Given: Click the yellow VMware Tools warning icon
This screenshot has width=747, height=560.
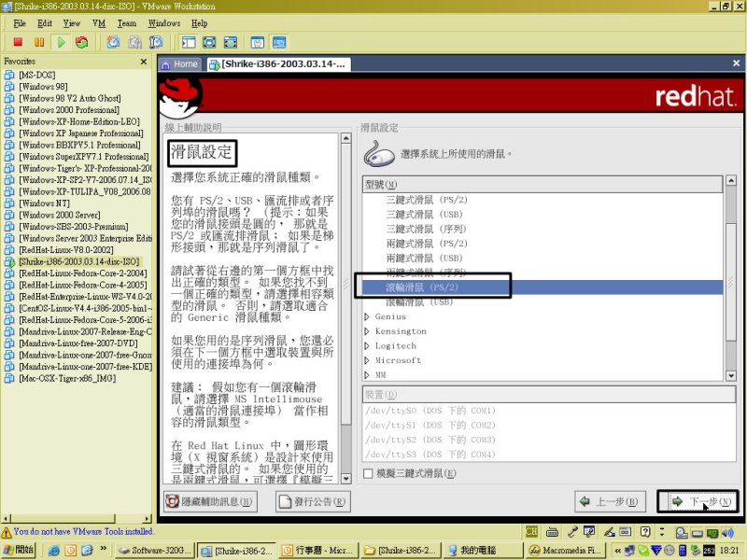Looking at the screenshot, I should click(7, 532).
